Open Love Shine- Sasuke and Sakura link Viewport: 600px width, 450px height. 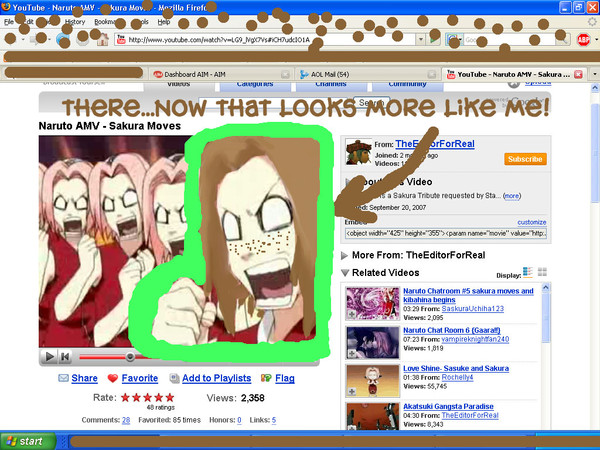(456, 368)
